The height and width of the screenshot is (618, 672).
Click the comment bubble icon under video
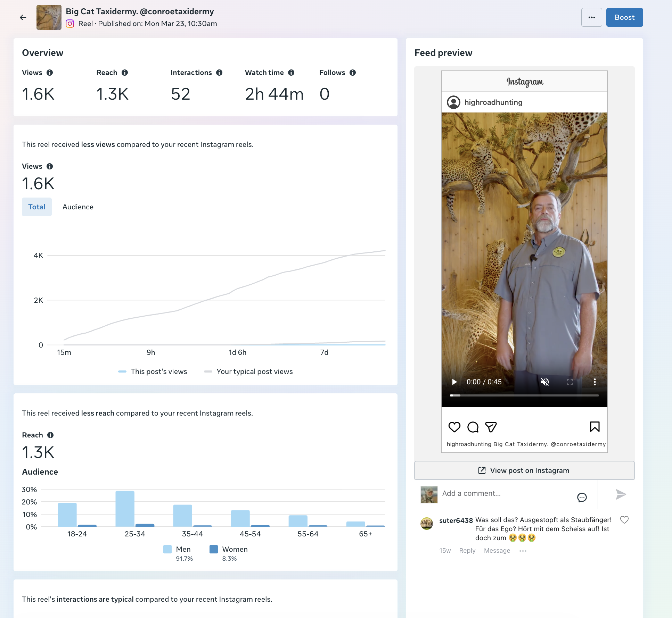[x=473, y=427]
